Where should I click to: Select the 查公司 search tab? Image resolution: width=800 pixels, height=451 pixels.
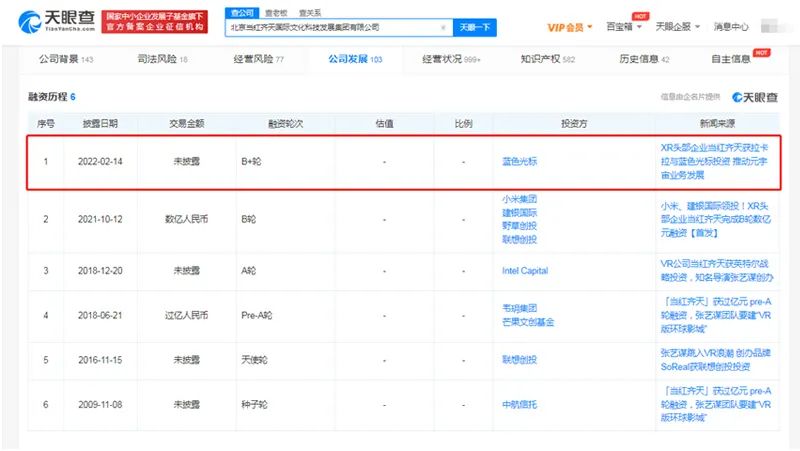point(240,12)
